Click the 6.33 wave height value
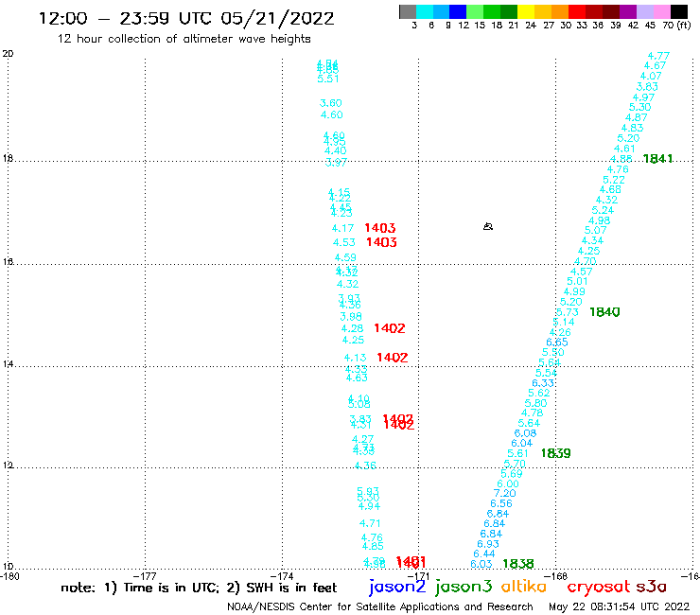This screenshot has width=700, height=615. tap(543, 383)
